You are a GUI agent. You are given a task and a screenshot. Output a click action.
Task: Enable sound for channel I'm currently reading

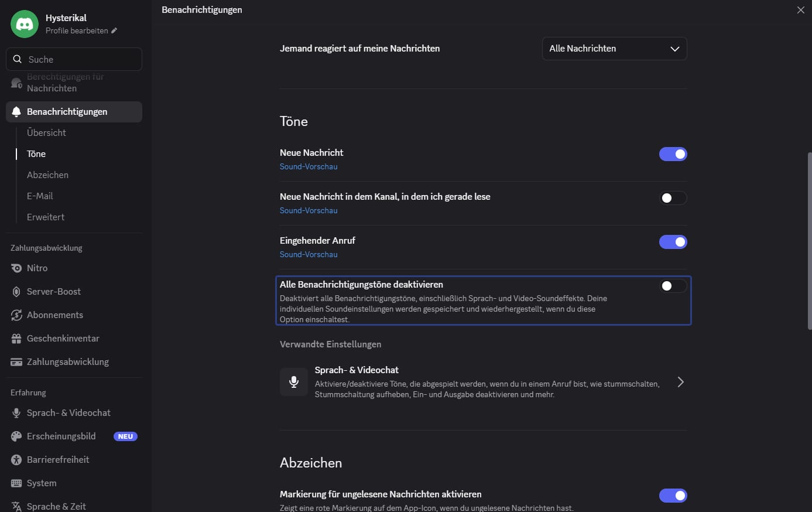coord(673,198)
